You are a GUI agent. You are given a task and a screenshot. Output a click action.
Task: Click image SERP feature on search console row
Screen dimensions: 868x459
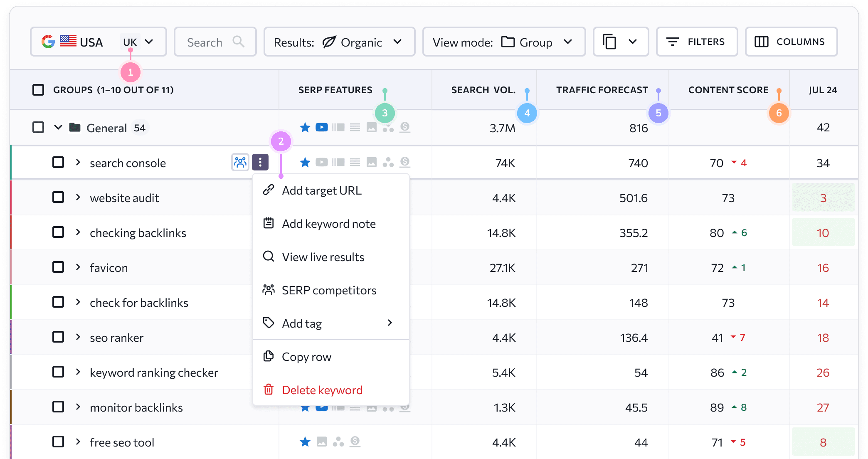[x=372, y=162]
